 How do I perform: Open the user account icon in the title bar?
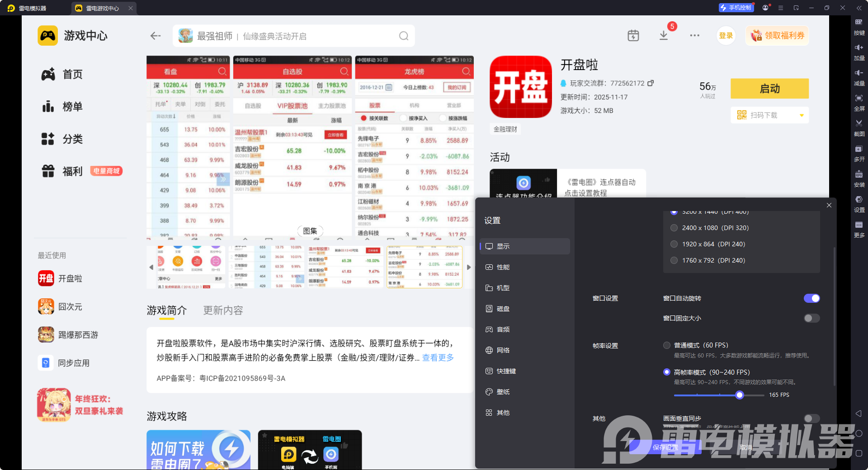coord(765,8)
